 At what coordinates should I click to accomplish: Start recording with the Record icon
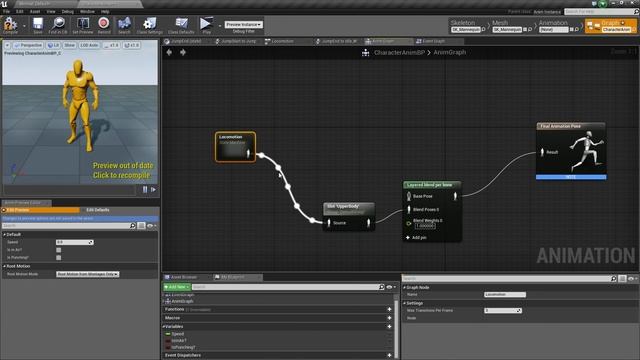[104, 25]
